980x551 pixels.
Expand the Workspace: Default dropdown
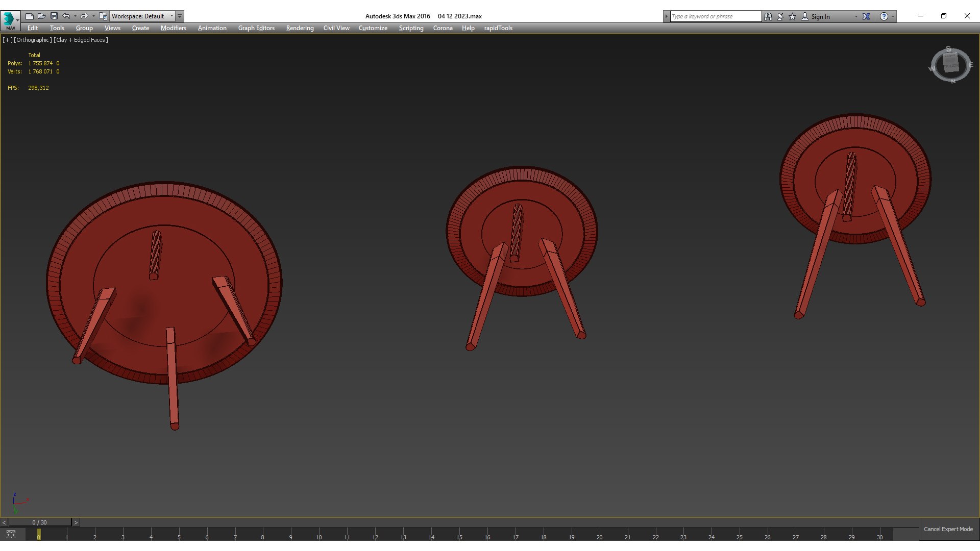[171, 16]
